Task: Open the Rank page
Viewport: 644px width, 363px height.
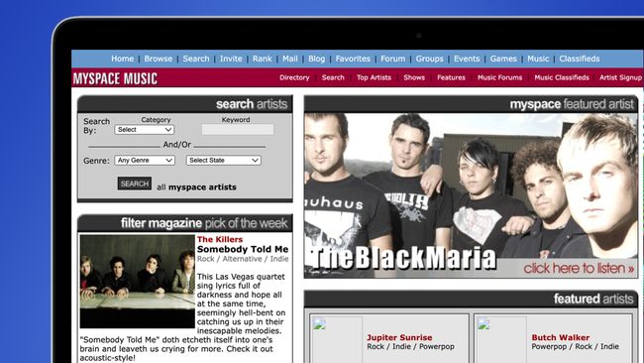Action: click(262, 59)
